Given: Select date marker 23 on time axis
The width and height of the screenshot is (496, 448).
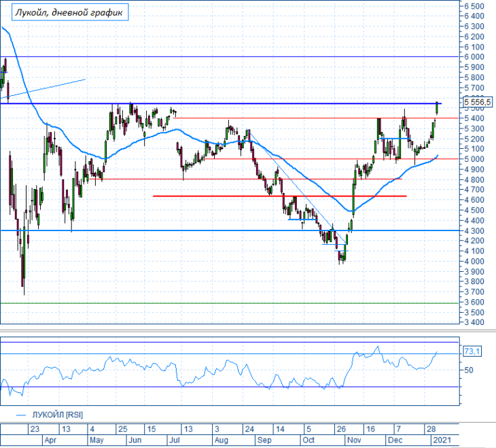Looking at the screenshot, I should (x=35, y=429).
